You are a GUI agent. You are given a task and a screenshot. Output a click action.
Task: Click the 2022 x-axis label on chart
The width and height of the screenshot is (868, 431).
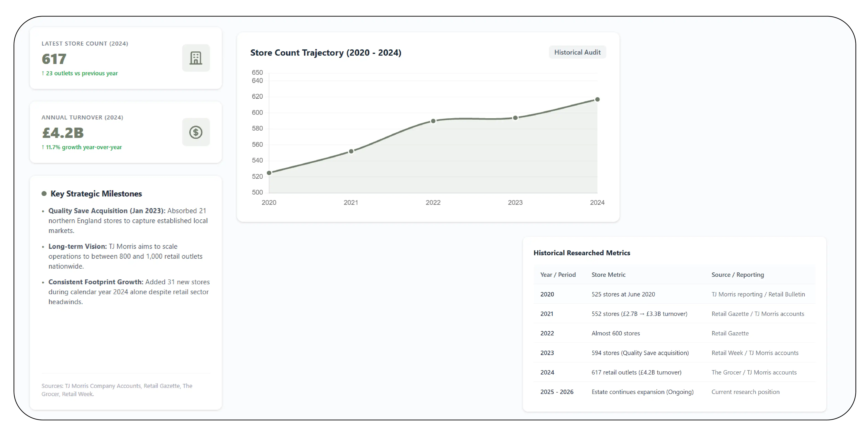pos(433,203)
